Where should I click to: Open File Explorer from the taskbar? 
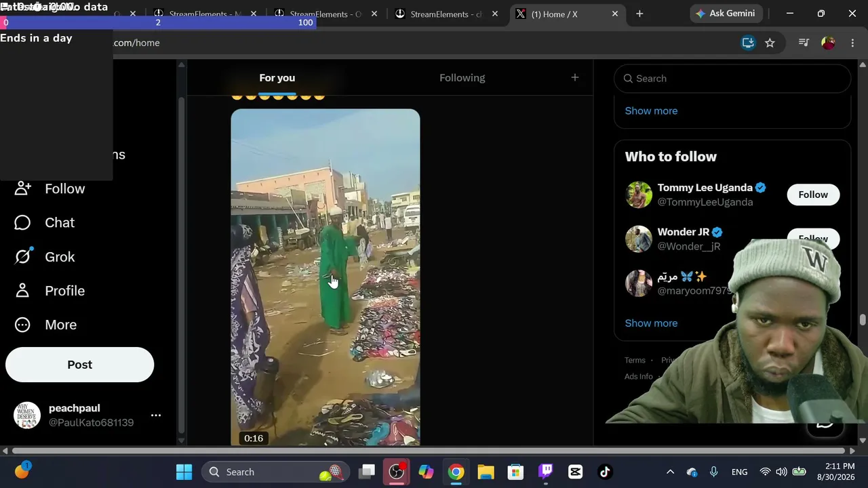[486, 472]
